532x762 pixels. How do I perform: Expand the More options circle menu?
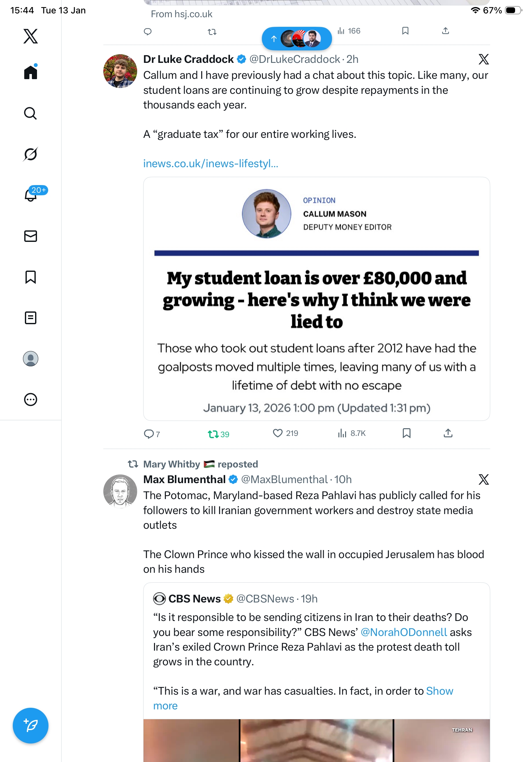(x=31, y=399)
